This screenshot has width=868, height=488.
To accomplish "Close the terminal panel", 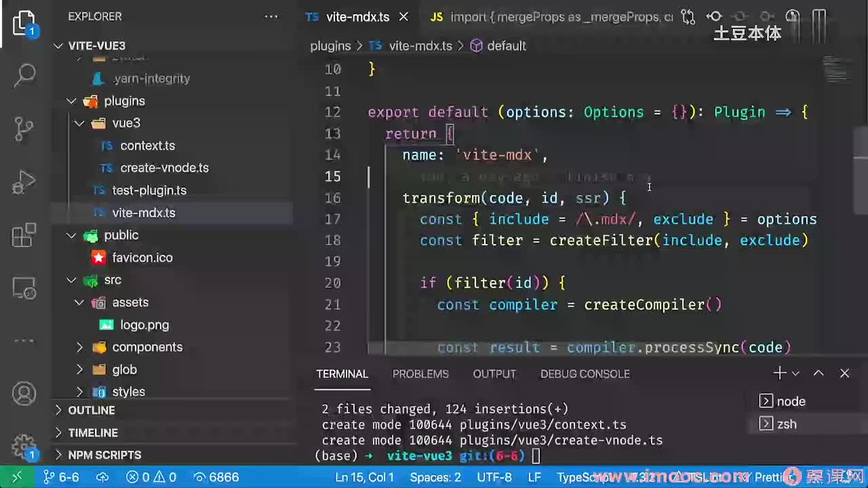I will click(x=844, y=373).
